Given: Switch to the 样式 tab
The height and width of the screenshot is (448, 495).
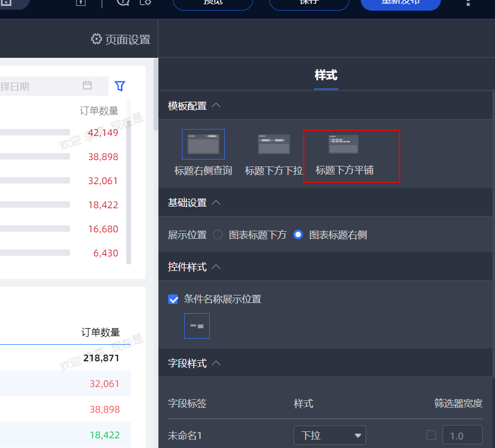Looking at the screenshot, I should 326,75.
